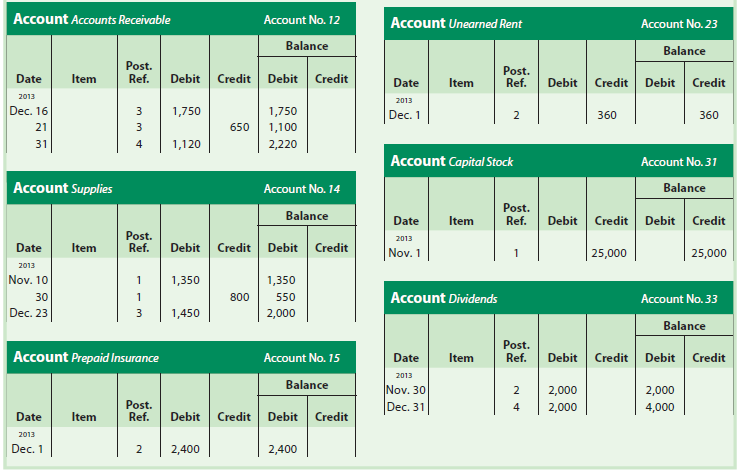Select the 800 credit in Supplies
The width and height of the screenshot is (739, 471).
point(239,297)
